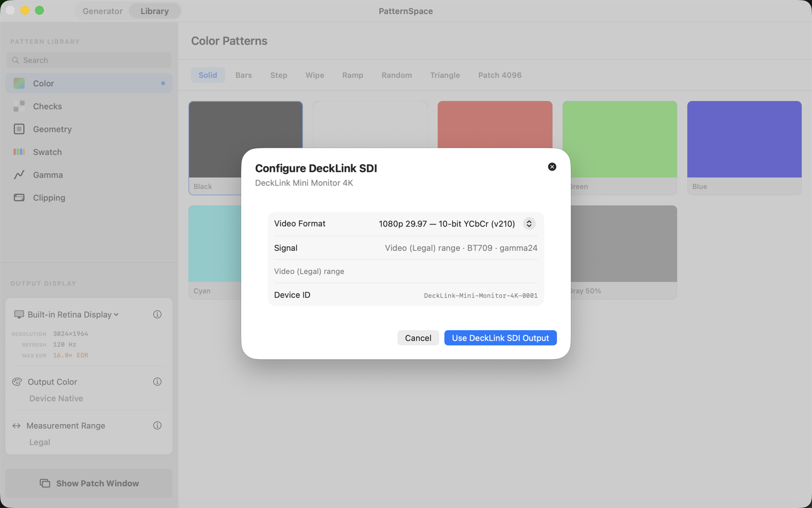Choose the Blue color patch
Viewport: 812px width, 508px height.
point(745,147)
